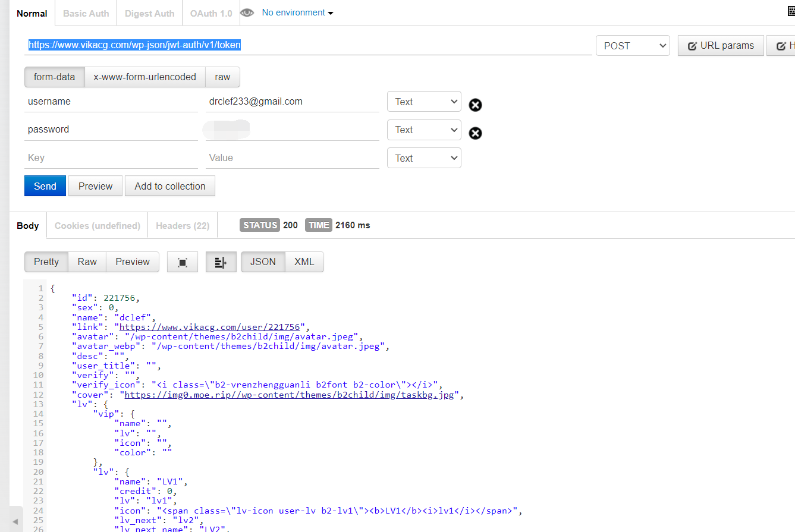The width and height of the screenshot is (795, 532).
Task: Switch to Basic Auth tab
Action: tap(86, 13)
